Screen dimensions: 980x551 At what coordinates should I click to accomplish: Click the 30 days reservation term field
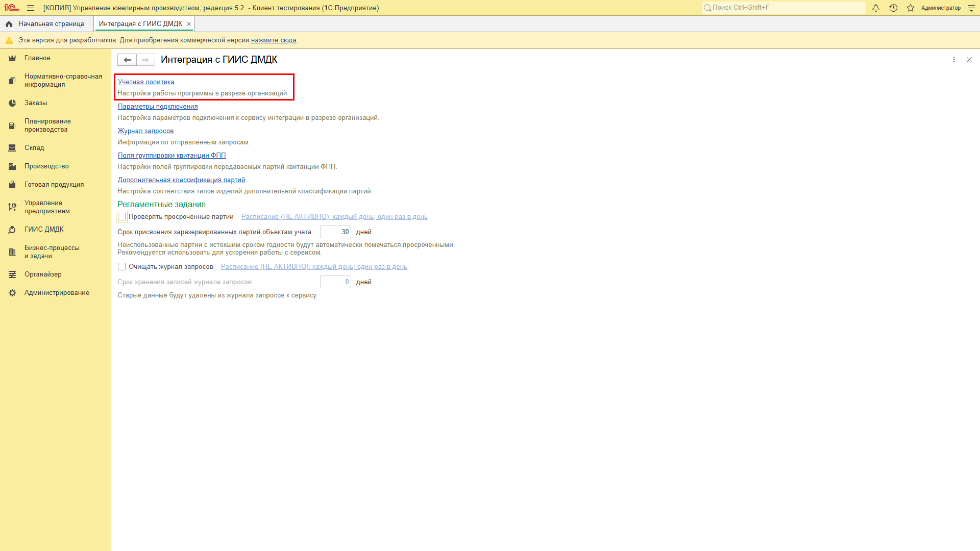[335, 232]
